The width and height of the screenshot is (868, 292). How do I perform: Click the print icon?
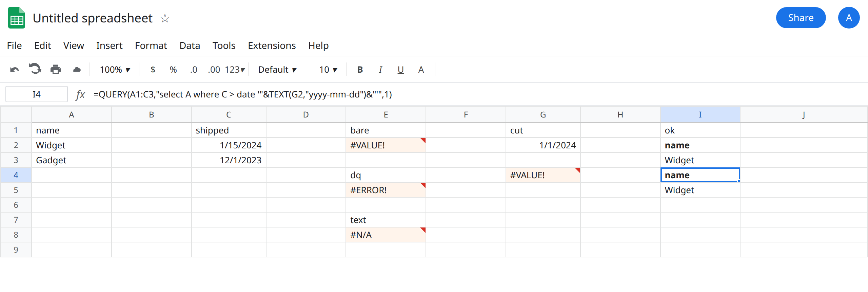tap(56, 70)
